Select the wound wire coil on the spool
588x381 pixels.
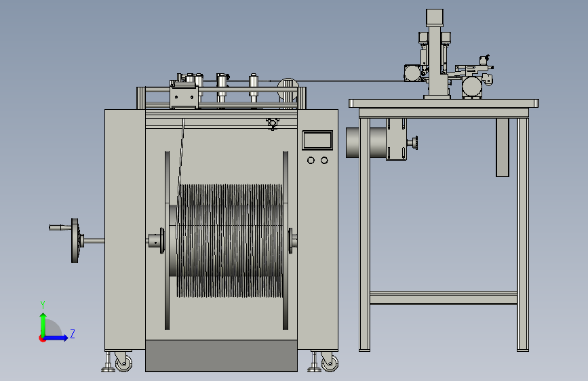click(x=230, y=241)
